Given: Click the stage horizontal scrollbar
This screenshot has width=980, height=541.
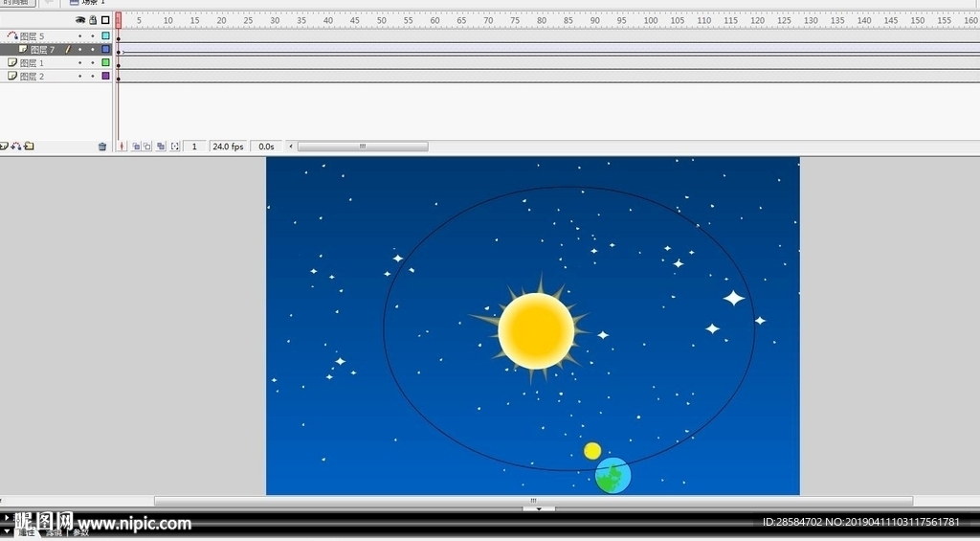Looking at the screenshot, I should coord(533,501).
